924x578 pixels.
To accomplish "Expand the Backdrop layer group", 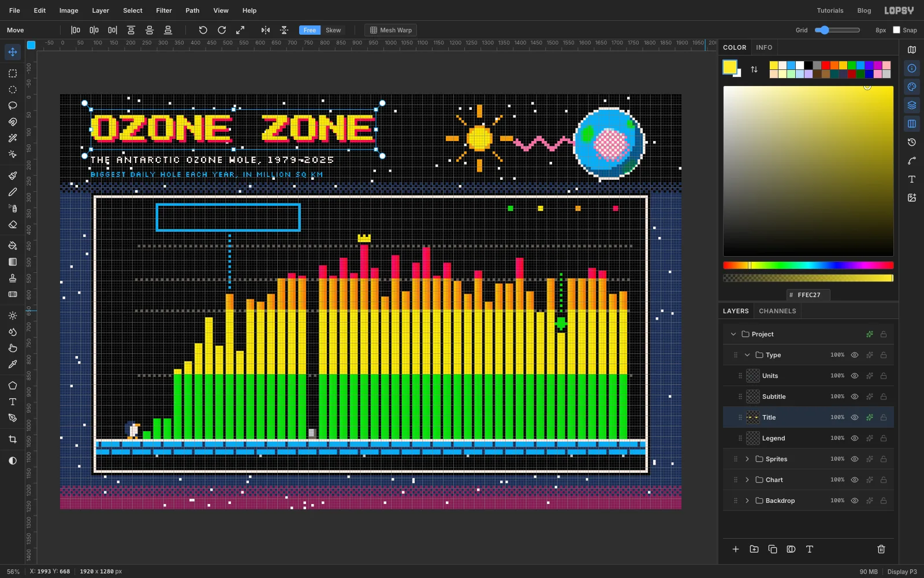I will coord(747,501).
